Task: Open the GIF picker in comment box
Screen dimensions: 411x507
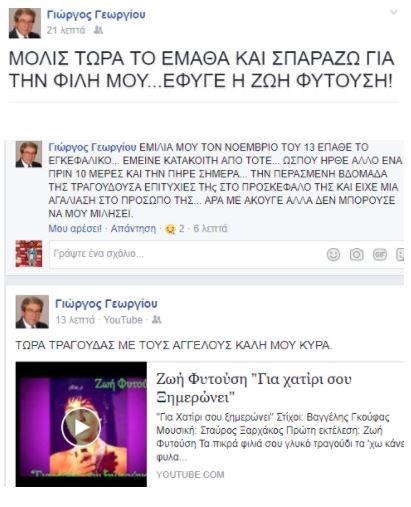Action: tap(380, 255)
